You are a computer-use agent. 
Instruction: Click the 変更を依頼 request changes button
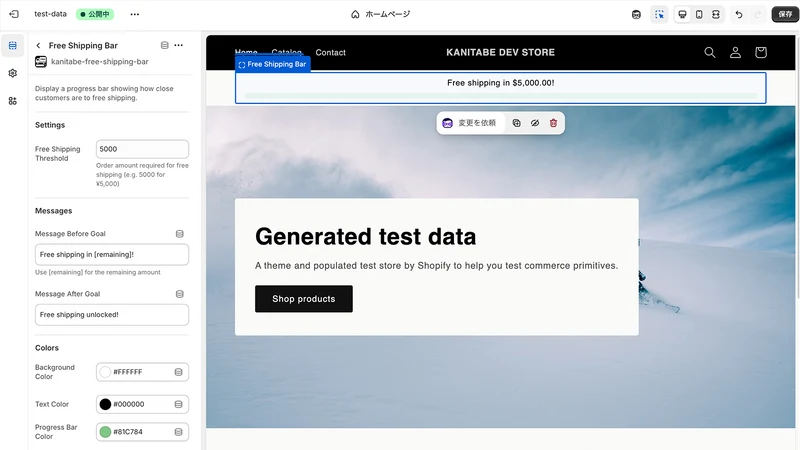click(x=469, y=123)
